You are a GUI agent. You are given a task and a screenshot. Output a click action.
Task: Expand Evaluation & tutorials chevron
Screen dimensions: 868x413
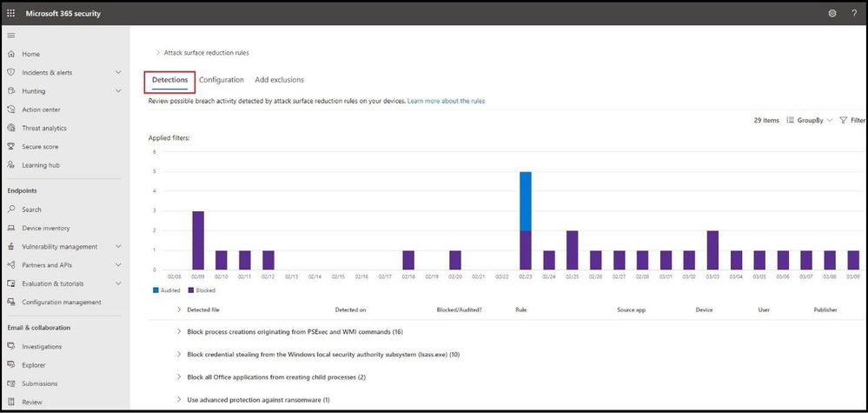coord(118,283)
